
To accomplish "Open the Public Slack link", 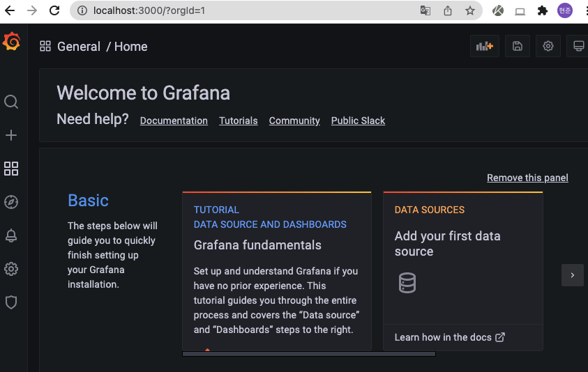I will click(x=358, y=121).
